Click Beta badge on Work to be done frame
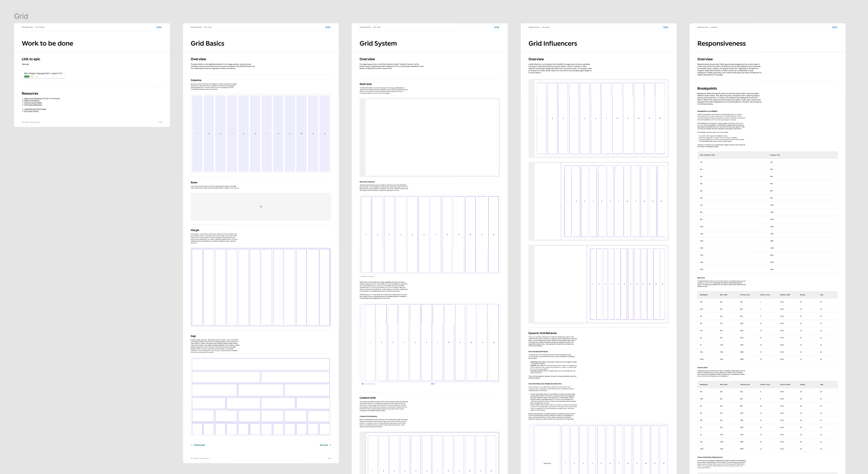868x474 pixels. pyautogui.click(x=159, y=27)
